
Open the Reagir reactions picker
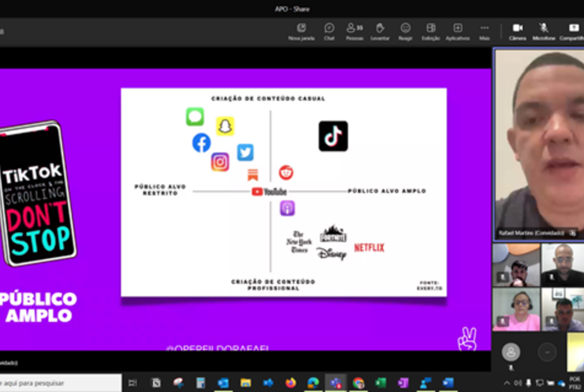click(405, 31)
